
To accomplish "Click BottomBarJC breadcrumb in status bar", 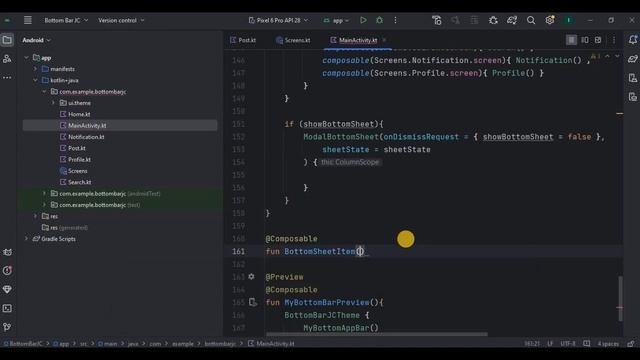I will [23, 344].
